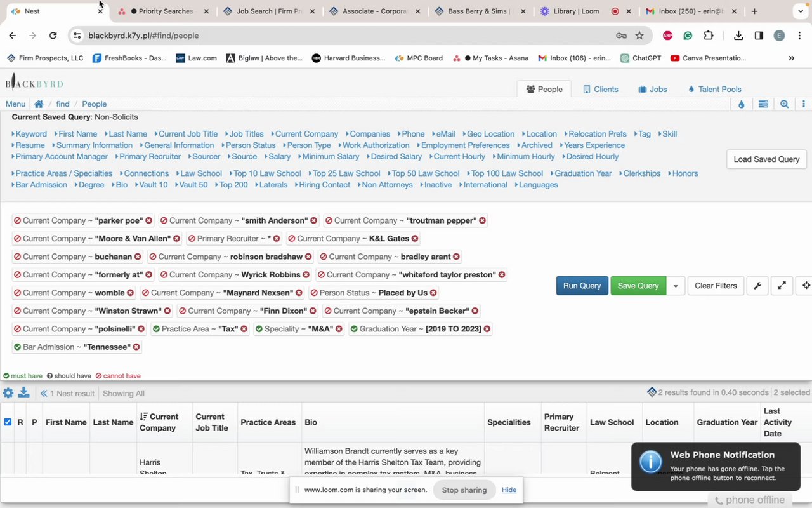Remove the Graduation Year filter
The height and width of the screenshot is (508, 812).
[487, 329]
